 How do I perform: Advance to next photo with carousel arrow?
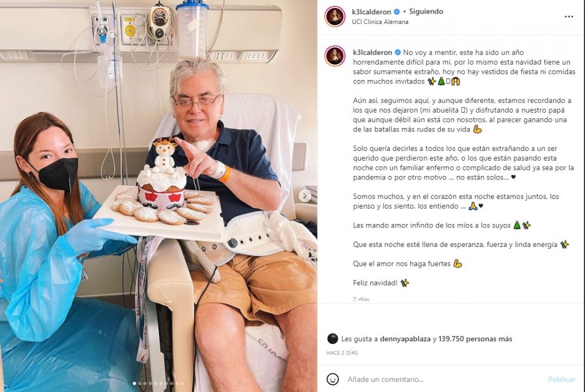[x=305, y=195]
